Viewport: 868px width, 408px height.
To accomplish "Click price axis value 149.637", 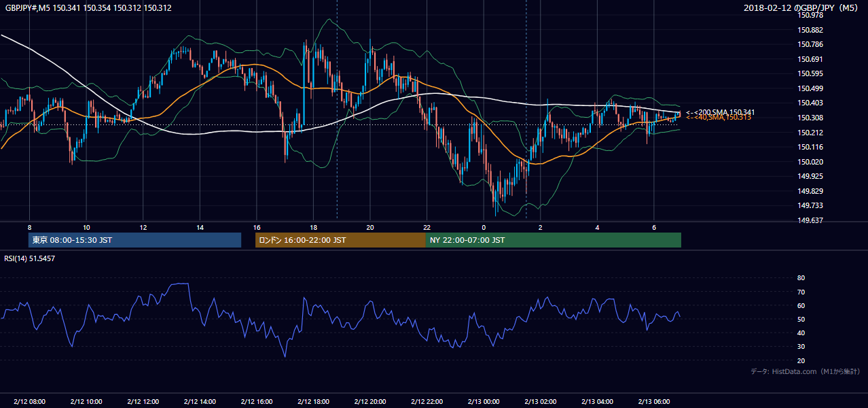I will tap(810, 220).
